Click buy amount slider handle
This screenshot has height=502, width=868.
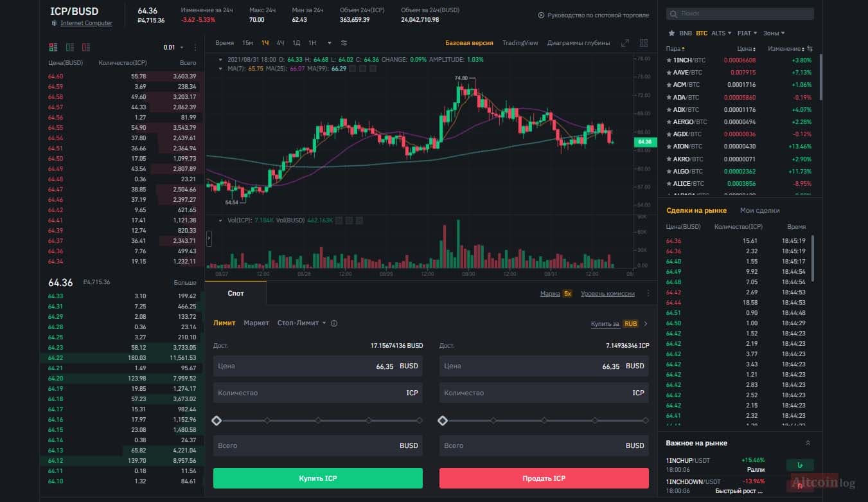[x=217, y=420]
